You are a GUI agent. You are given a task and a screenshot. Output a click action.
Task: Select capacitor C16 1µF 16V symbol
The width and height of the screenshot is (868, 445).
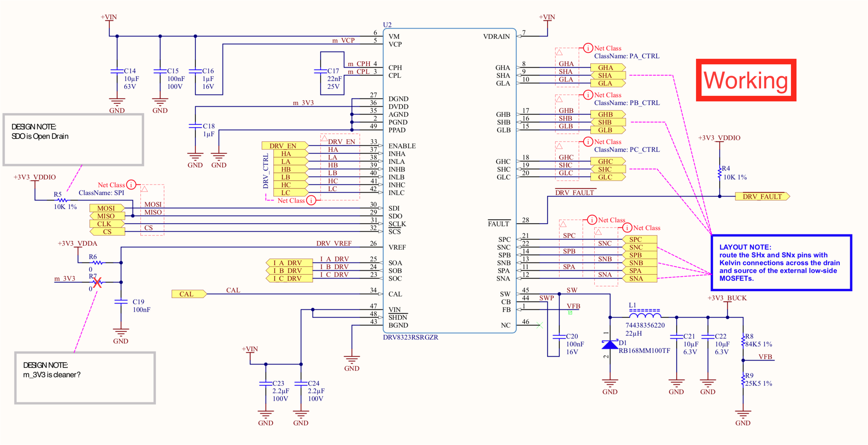tap(195, 71)
